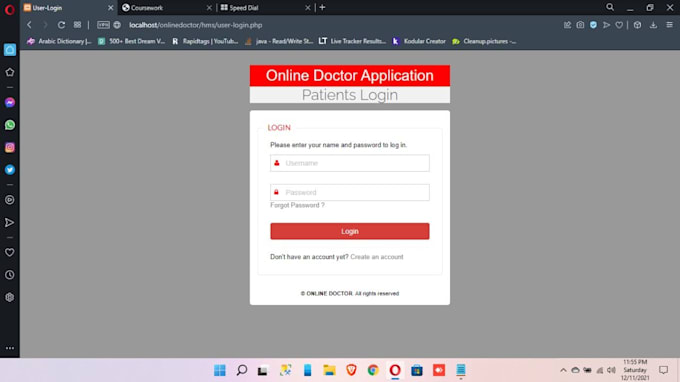Open Twitter in Opera sidebar
The height and width of the screenshot is (382, 680).
(10, 170)
